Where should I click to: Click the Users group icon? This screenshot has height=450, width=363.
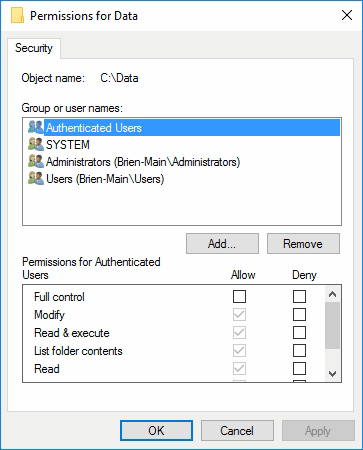tap(36, 178)
